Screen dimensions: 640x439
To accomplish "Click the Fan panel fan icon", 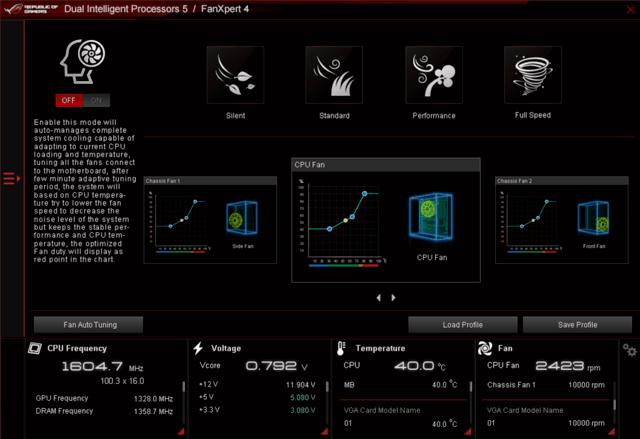I will tap(485, 348).
